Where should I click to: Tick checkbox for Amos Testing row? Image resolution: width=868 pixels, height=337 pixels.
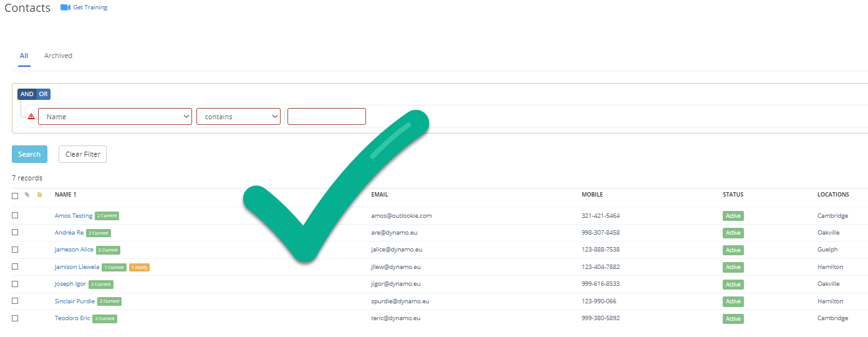(x=15, y=215)
